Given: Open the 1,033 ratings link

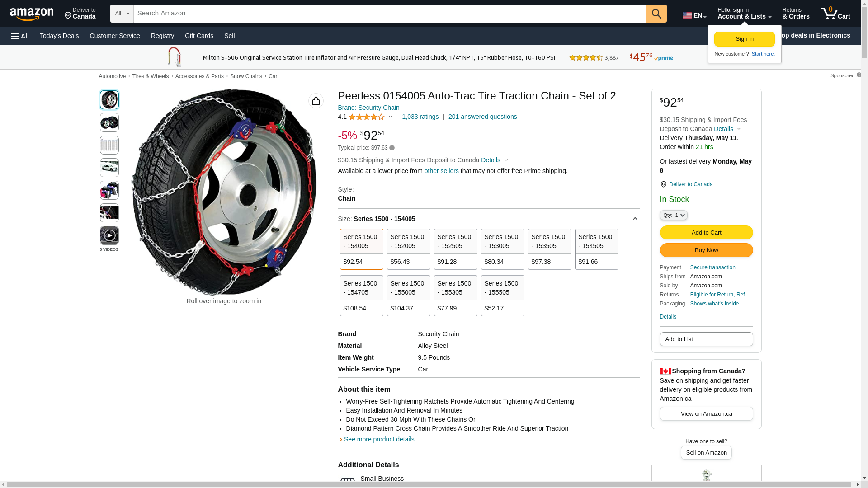Looking at the screenshot, I should click(x=420, y=117).
